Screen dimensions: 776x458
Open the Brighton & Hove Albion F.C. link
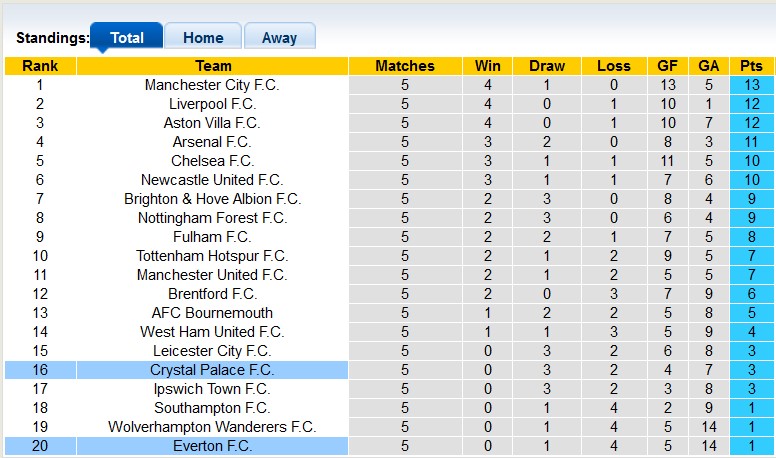coord(212,199)
